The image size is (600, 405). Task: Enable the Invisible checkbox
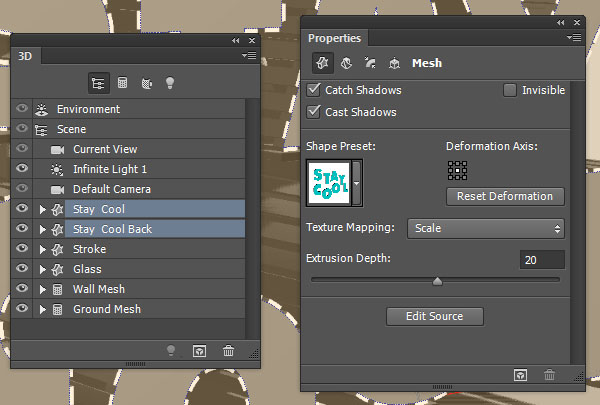coord(510,90)
